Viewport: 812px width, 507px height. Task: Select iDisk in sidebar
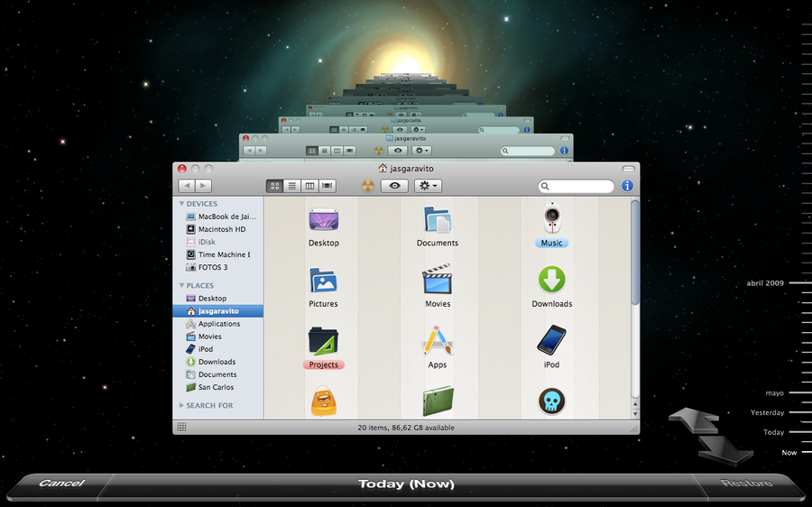point(201,242)
